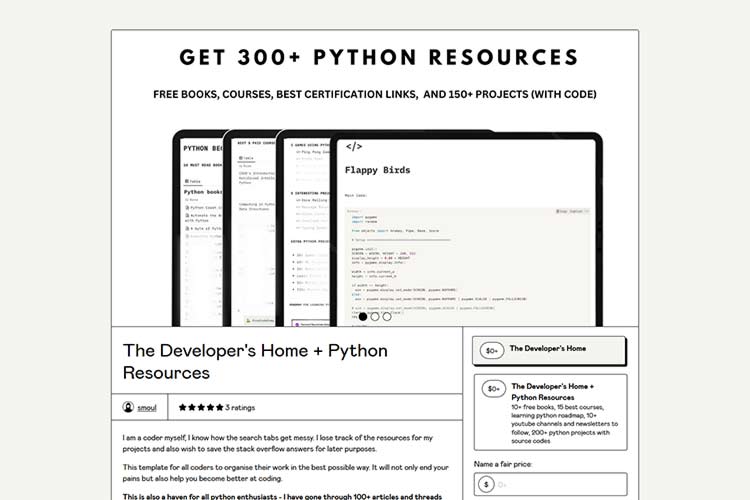Focus the Name a fair price input
The height and width of the screenshot is (500, 750).
(x=560, y=484)
